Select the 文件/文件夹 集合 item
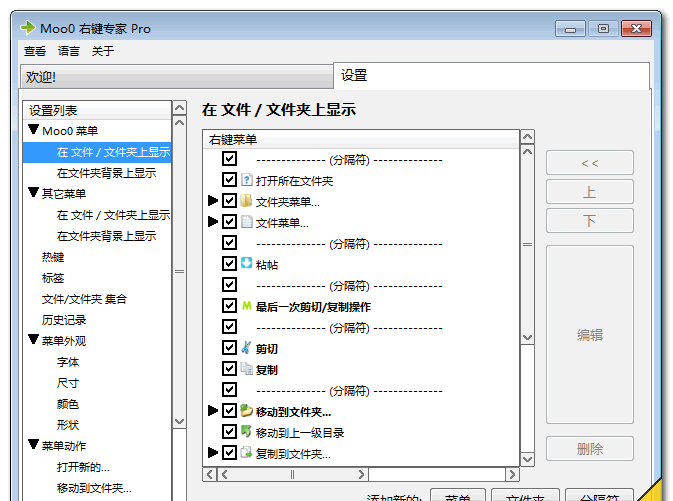The width and height of the screenshot is (673, 501). pos(84,299)
